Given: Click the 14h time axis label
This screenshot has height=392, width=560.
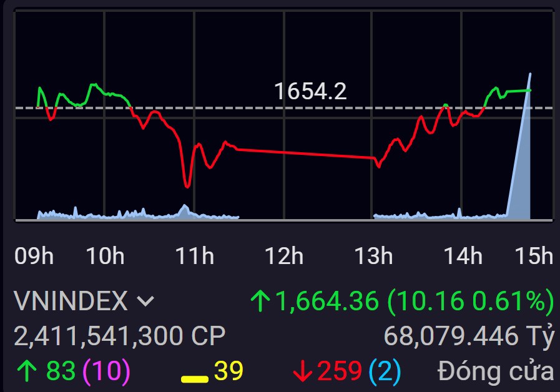Looking at the screenshot, I should click(463, 256).
